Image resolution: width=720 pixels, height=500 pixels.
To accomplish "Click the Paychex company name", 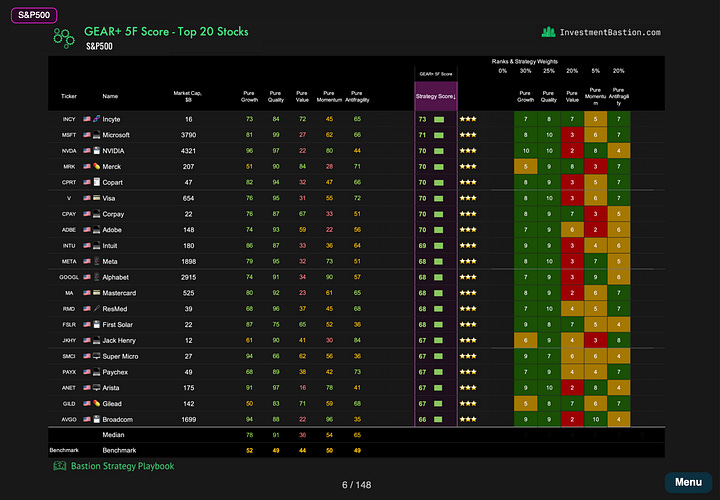I will click(115, 372).
